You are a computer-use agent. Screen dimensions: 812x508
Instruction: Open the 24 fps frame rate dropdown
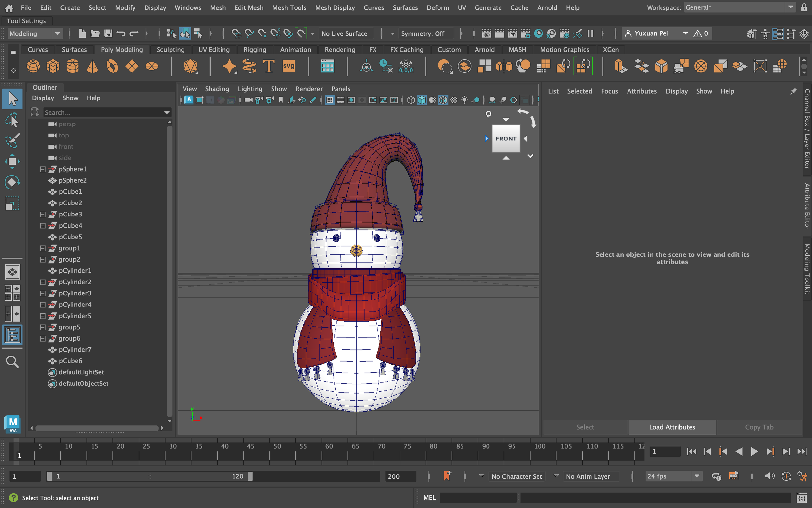click(697, 476)
